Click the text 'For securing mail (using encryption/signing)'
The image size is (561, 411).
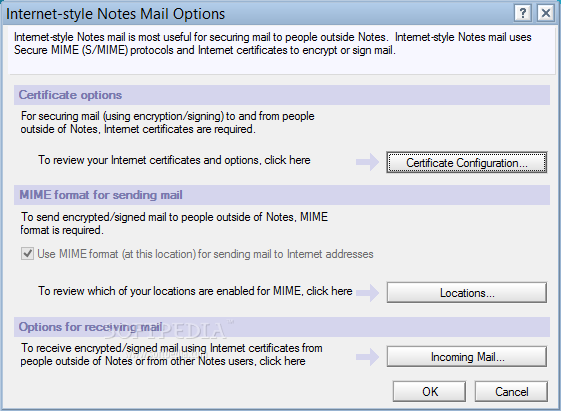pyautogui.click(x=122, y=116)
